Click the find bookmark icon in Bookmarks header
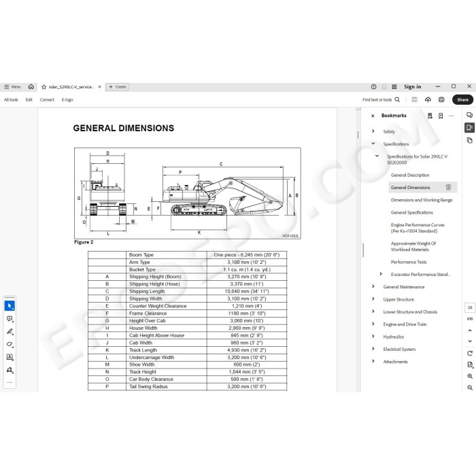 430,116
